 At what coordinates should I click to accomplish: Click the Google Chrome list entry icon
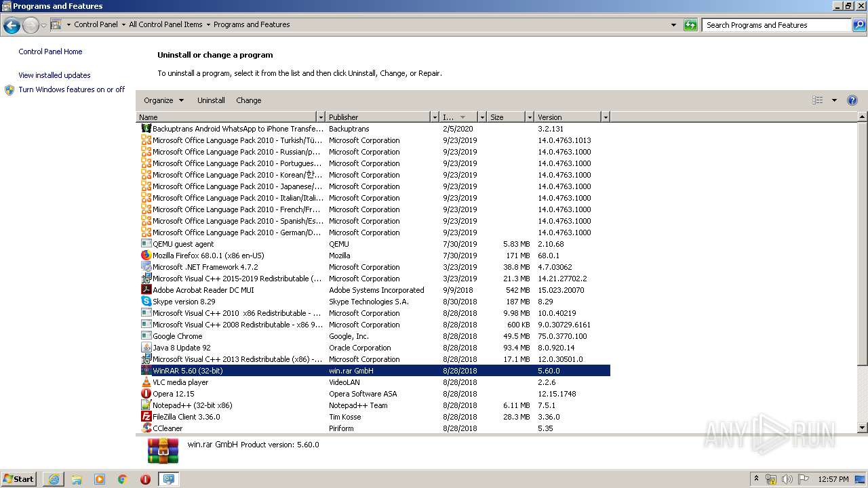(x=146, y=336)
